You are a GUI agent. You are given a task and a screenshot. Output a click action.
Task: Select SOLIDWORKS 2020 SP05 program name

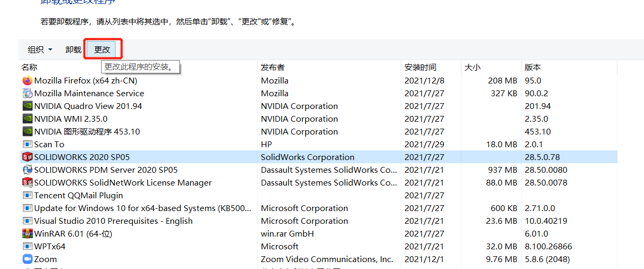82,157
